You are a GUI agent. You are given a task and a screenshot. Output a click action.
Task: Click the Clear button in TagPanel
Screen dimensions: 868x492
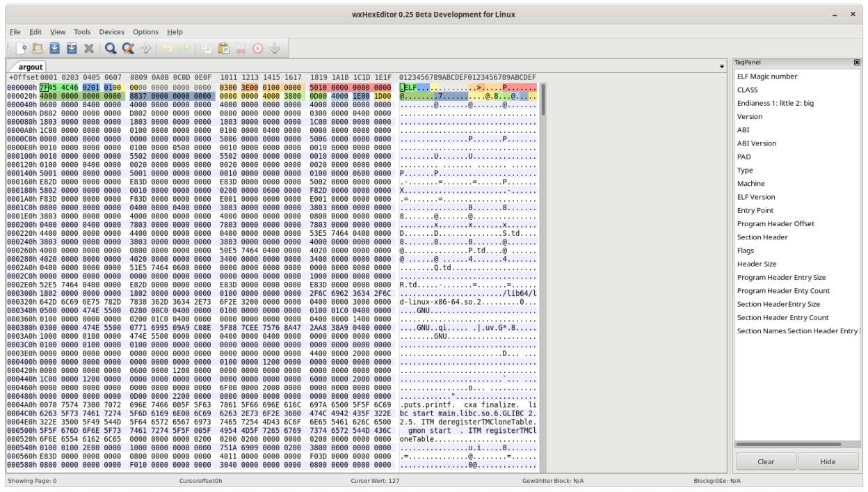766,461
